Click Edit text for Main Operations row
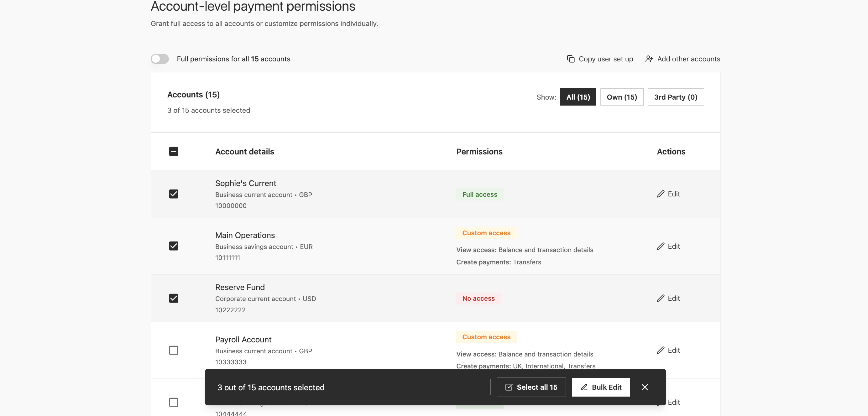Image resolution: width=868 pixels, height=416 pixels. tap(674, 246)
